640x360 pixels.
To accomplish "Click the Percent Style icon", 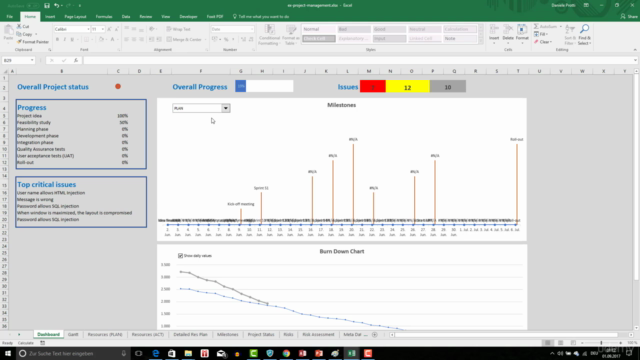I will point(226,40).
